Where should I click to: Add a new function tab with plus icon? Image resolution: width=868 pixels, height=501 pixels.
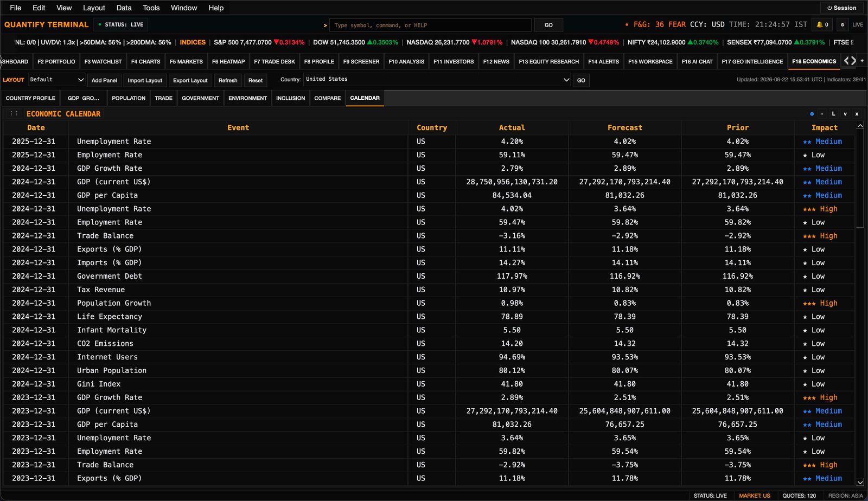[x=862, y=61]
